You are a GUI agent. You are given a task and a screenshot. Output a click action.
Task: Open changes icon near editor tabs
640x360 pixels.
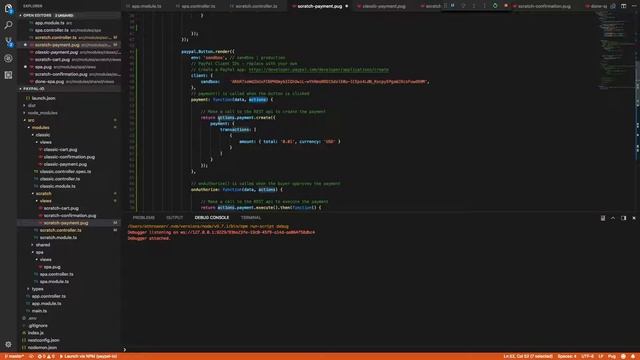tap(613, 6)
